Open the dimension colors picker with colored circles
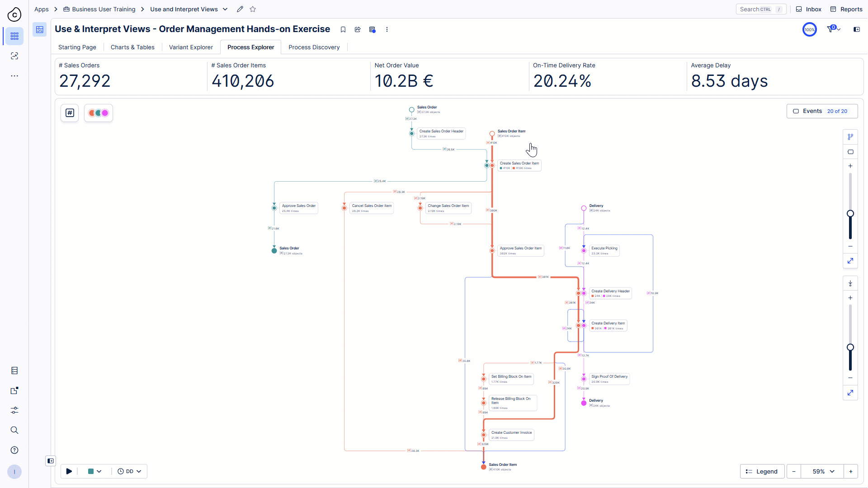868x488 pixels. click(x=98, y=113)
